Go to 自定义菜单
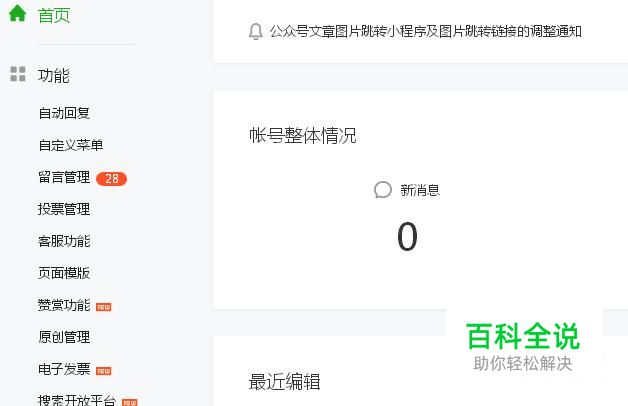The width and height of the screenshot is (628, 406). tap(70, 145)
